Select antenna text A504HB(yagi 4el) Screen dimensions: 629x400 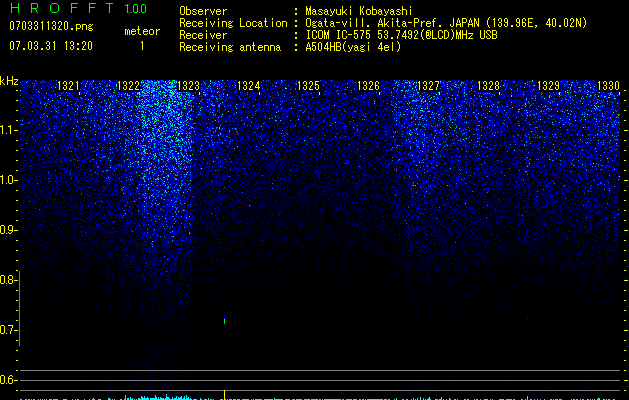(353, 47)
